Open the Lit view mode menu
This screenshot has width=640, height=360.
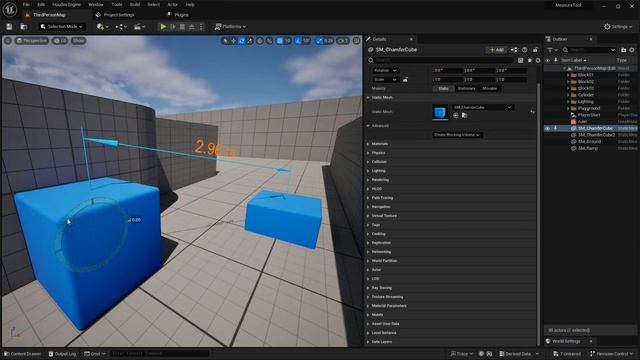click(60, 40)
